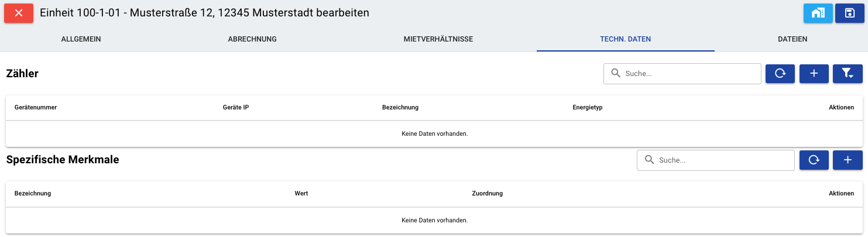Show the Dateien tab
This screenshot has width=868, height=237.
tap(792, 39)
